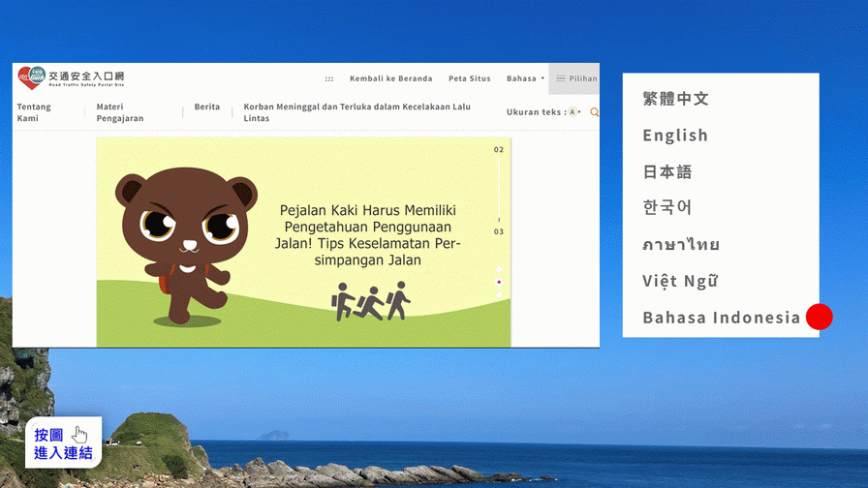Viewport: 868px width, 488px height.
Task: Click the slide progress bar between 02 and 03
Action: tap(499, 189)
